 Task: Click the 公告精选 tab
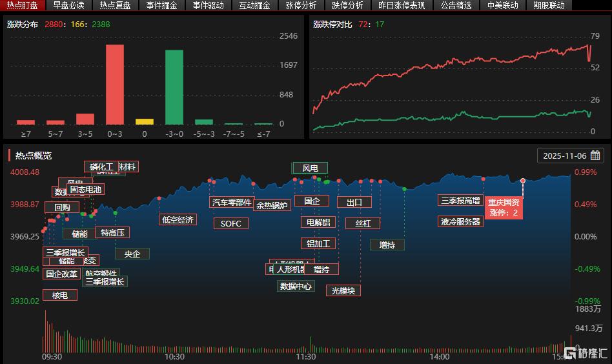456,5
